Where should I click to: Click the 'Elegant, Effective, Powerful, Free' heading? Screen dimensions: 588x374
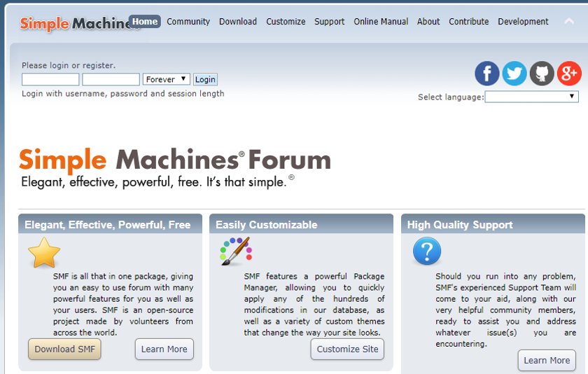(x=108, y=225)
